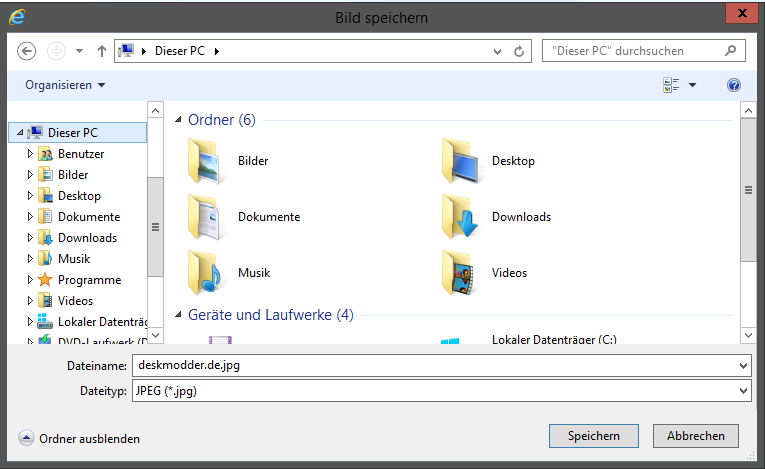Viewport: 765px width, 469px height.
Task: Open the address bar history dropdown
Action: click(x=497, y=51)
